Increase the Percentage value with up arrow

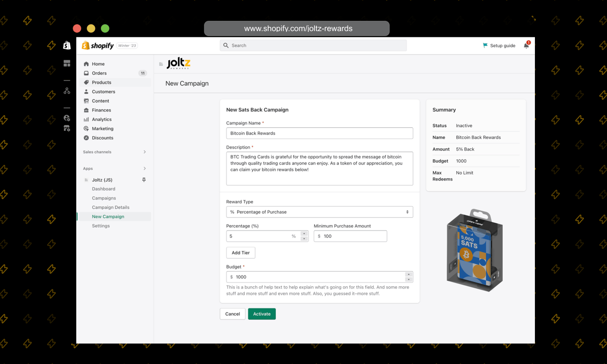click(x=304, y=233)
